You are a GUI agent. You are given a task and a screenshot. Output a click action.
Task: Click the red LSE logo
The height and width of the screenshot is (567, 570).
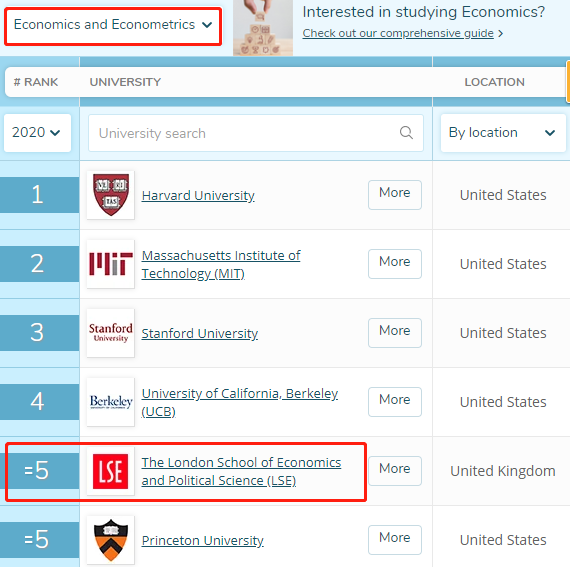[111, 471]
